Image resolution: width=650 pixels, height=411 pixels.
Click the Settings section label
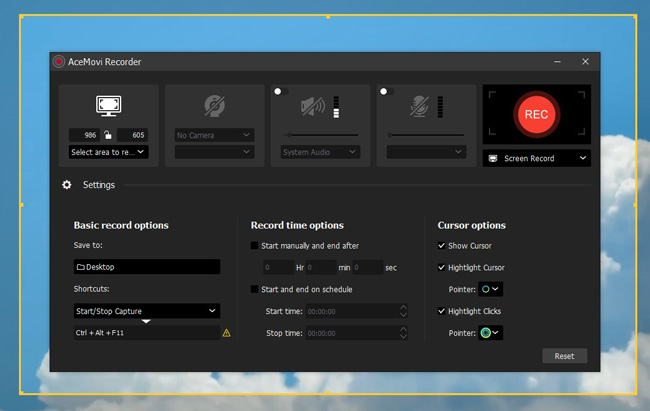tap(99, 185)
